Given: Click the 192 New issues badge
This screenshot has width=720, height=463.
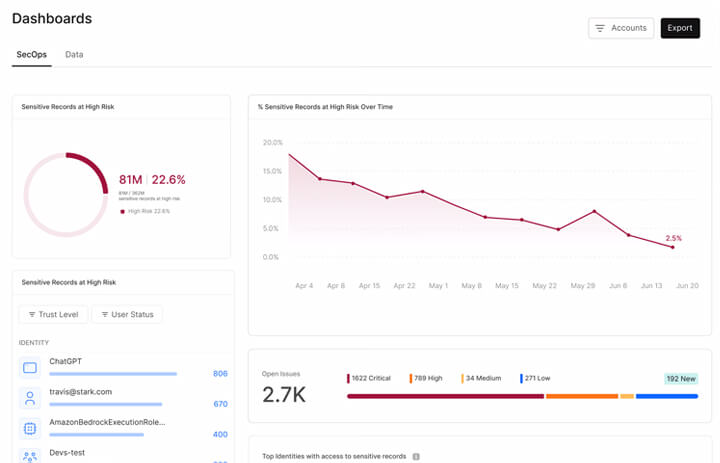Looking at the screenshot, I should pyautogui.click(x=681, y=379).
